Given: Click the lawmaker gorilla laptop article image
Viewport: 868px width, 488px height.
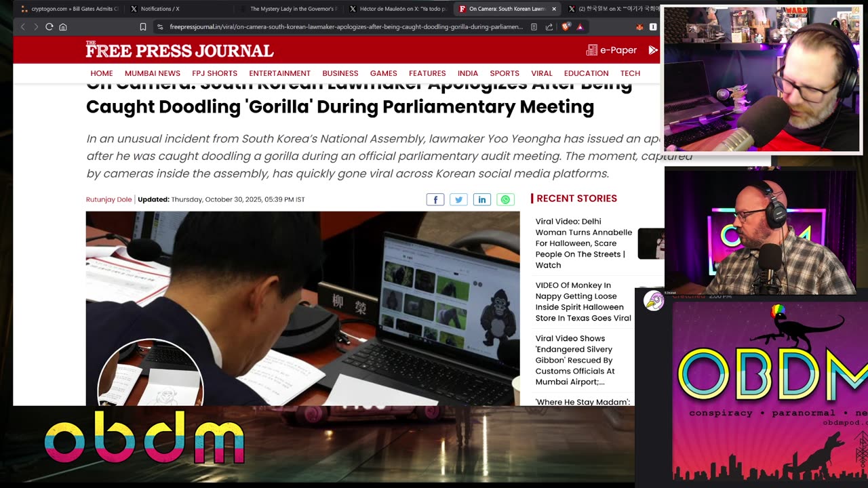Looking at the screenshot, I should (x=302, y=308).
